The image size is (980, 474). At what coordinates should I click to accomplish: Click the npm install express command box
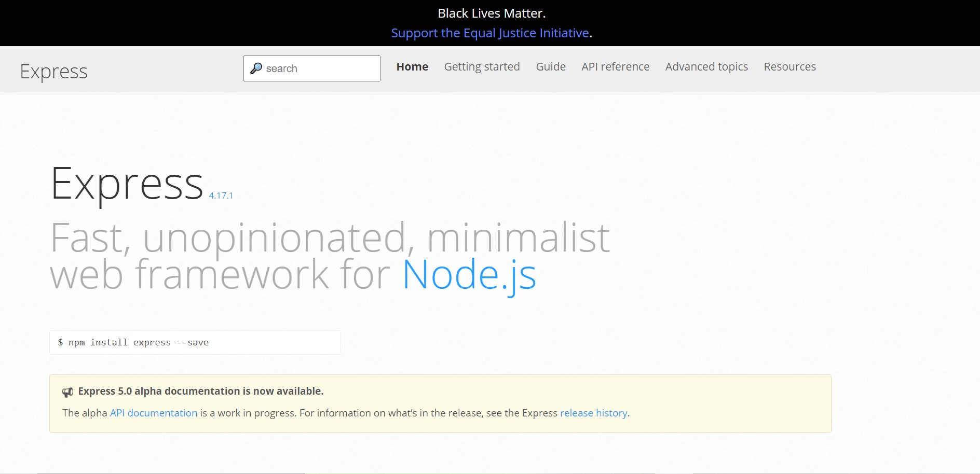click(x=195, y=342)
